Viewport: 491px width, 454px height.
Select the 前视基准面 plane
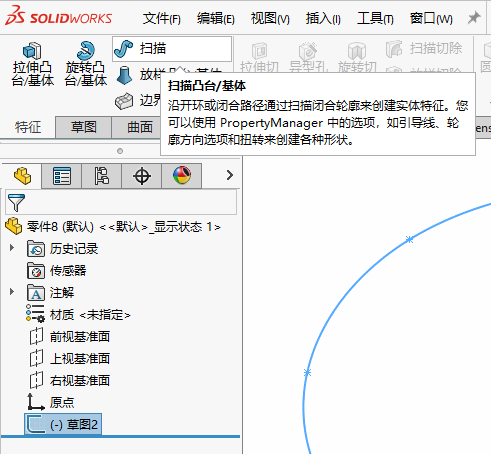point(80,337)
